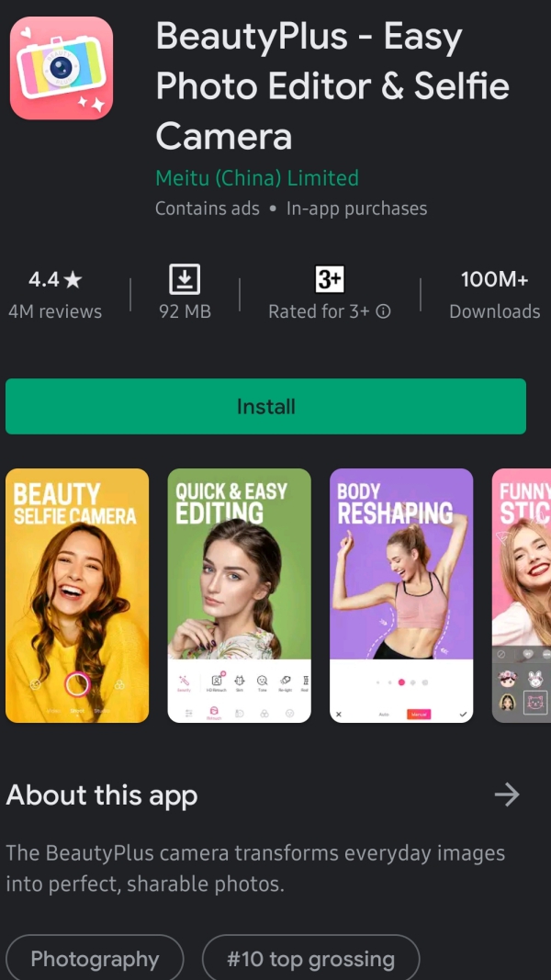Click the Rated for 3+ info icon

384,311
